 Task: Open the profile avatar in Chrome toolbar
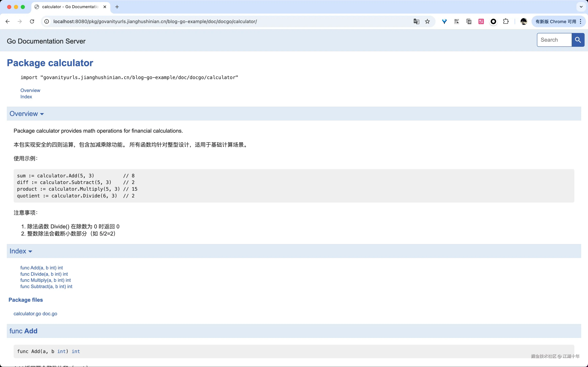(524, 21)
